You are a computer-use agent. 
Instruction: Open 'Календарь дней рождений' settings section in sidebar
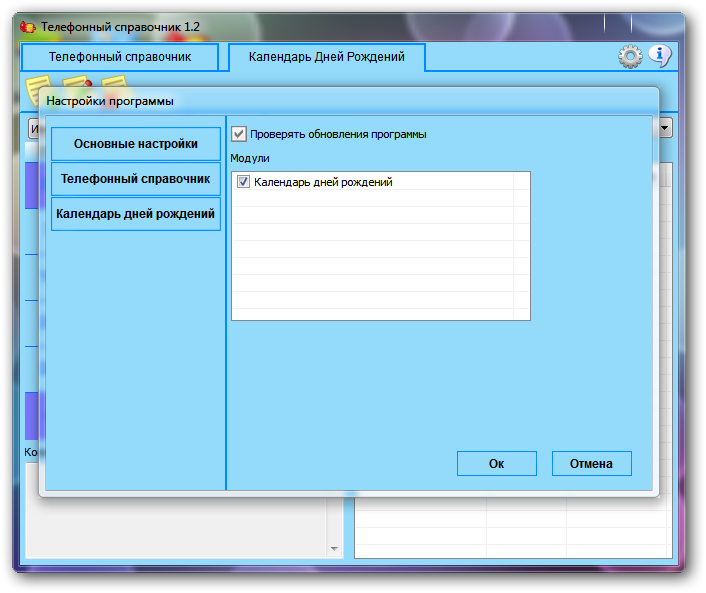[x=136, y=214]
